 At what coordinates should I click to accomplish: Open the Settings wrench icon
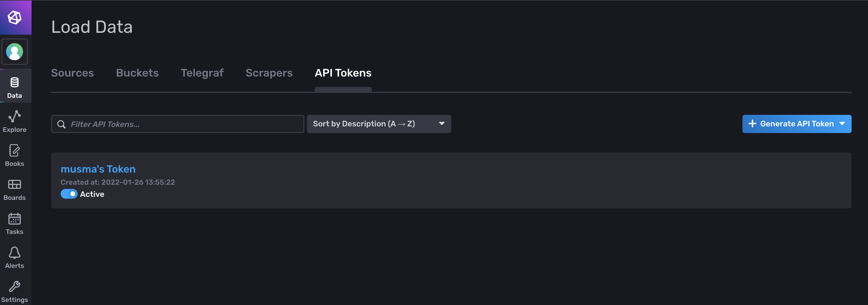pyautogui.click(x=15, y=287)
